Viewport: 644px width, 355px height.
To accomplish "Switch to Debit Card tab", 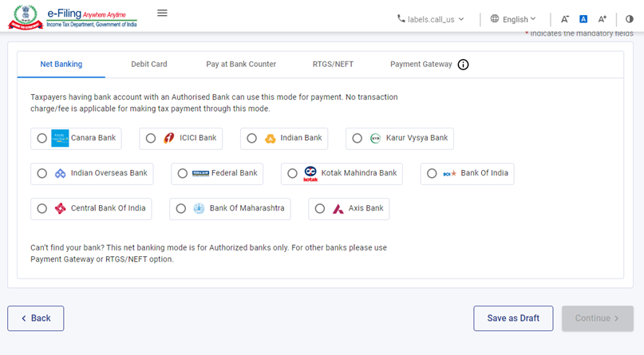I will tap(149, 64).
